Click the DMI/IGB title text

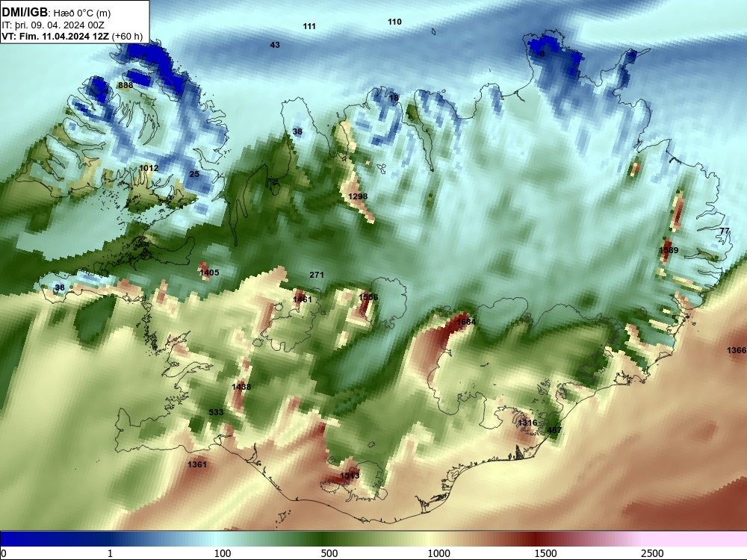pos(25,13)
